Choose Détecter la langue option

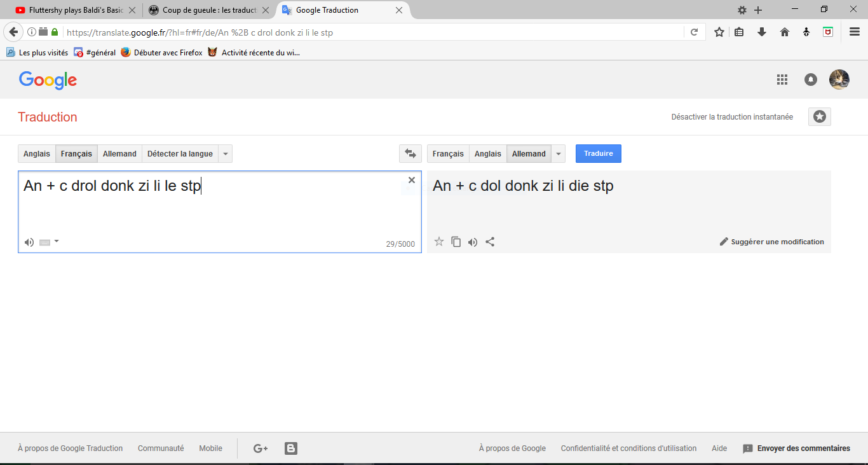[x=180, y=154]
